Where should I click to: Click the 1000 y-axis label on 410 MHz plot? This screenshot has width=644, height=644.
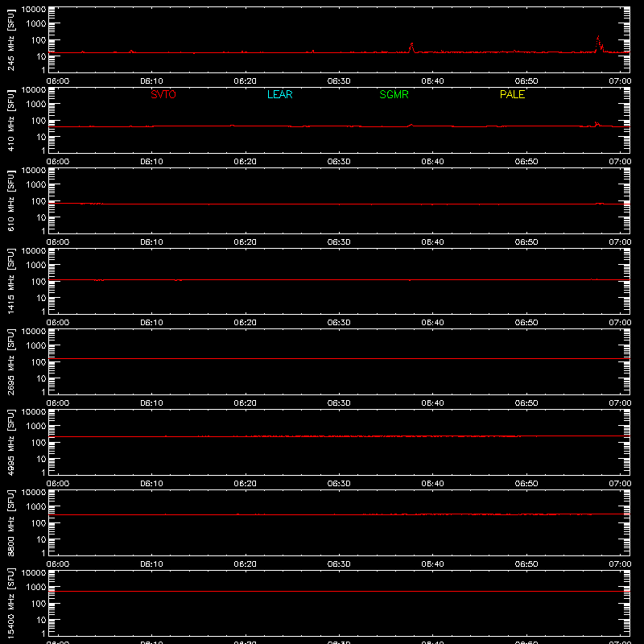[36, 105]
